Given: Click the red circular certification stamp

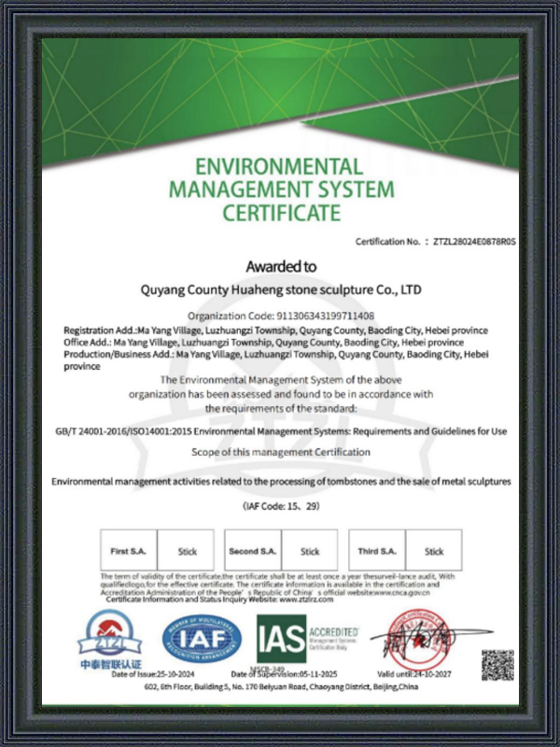Looking at the screenshot, I should (417, 639).
